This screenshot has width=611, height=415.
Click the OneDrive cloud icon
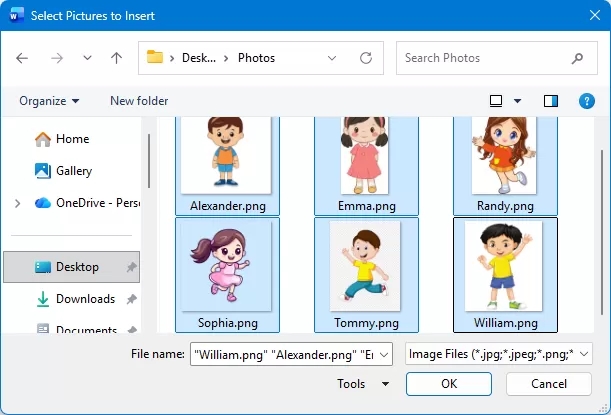pyautogui.click(x=43, y=203)
